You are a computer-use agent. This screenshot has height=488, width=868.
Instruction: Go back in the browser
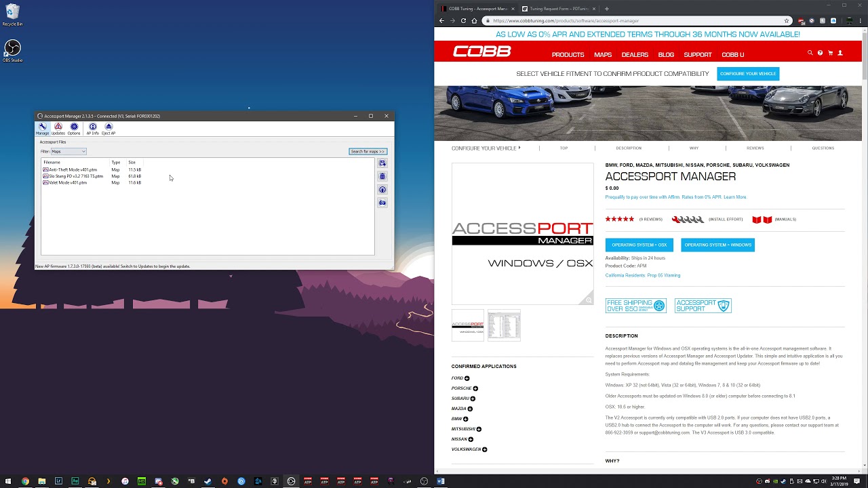point(442,20)
